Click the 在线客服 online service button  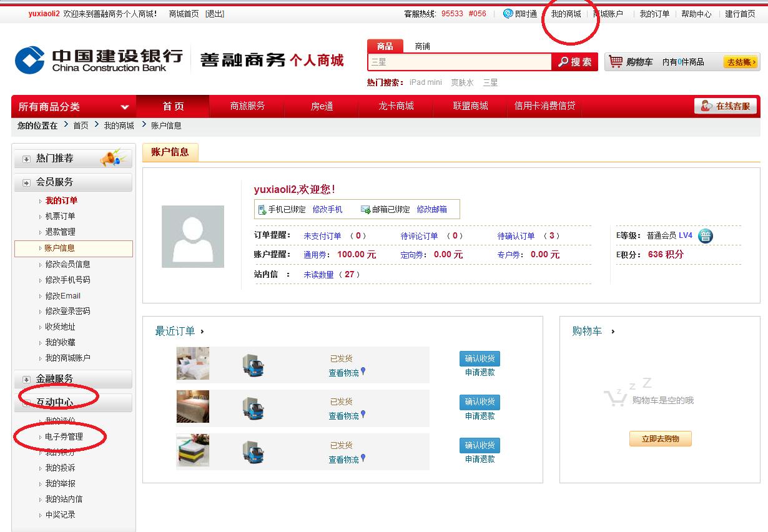(726, 106)
